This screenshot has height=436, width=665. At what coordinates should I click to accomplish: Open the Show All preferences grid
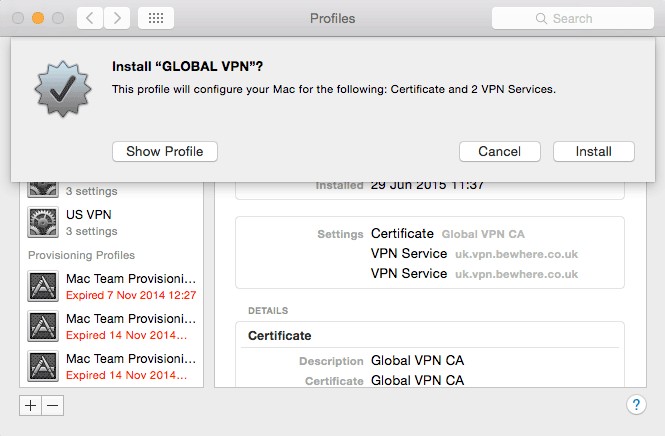156,18
